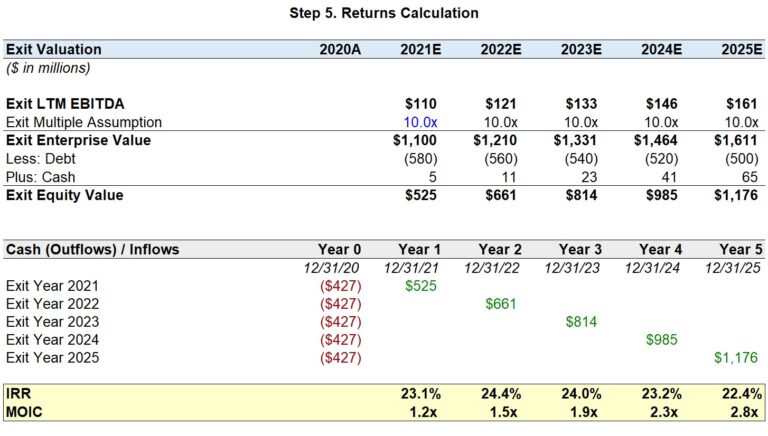Select the 24.4% IRR cell
Image resolution: width=768 pixels, height=436 pixels.
pyautogui.click(x=497, y=393)
